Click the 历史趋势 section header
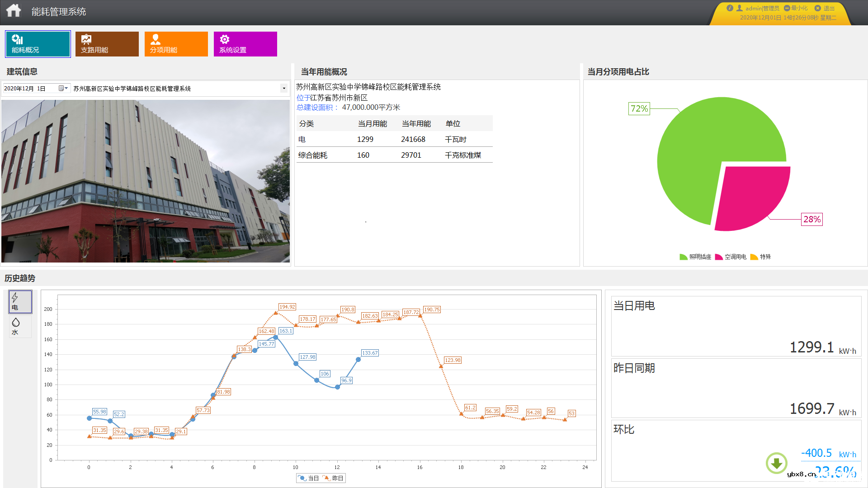 (x=19, y=279)
